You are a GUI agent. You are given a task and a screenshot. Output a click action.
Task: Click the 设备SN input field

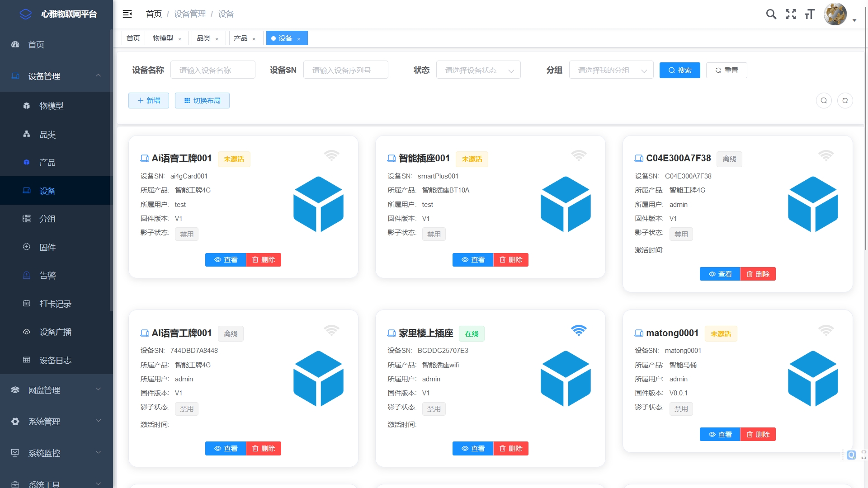click(345, 70)
